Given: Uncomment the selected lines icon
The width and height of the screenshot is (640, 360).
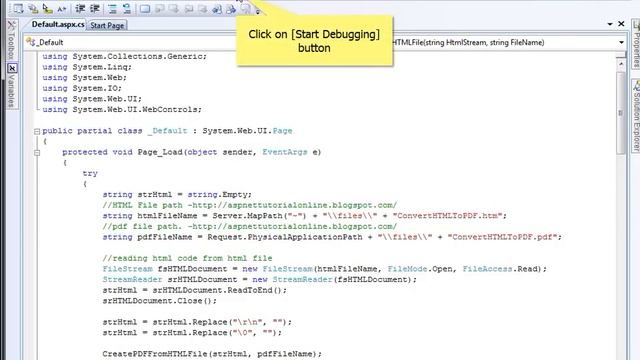Looking at the screenshot, I should point(127,8).
